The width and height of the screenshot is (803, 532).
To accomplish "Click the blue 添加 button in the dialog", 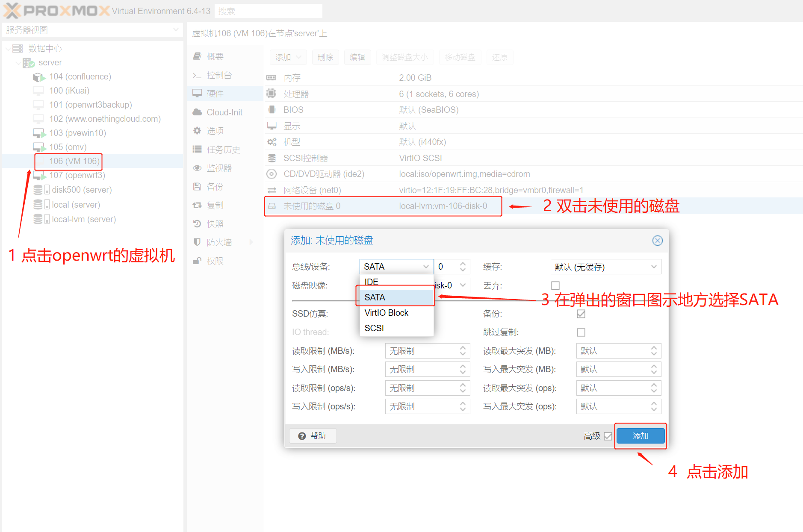I will pyautogui.click(x=641, y=436).
